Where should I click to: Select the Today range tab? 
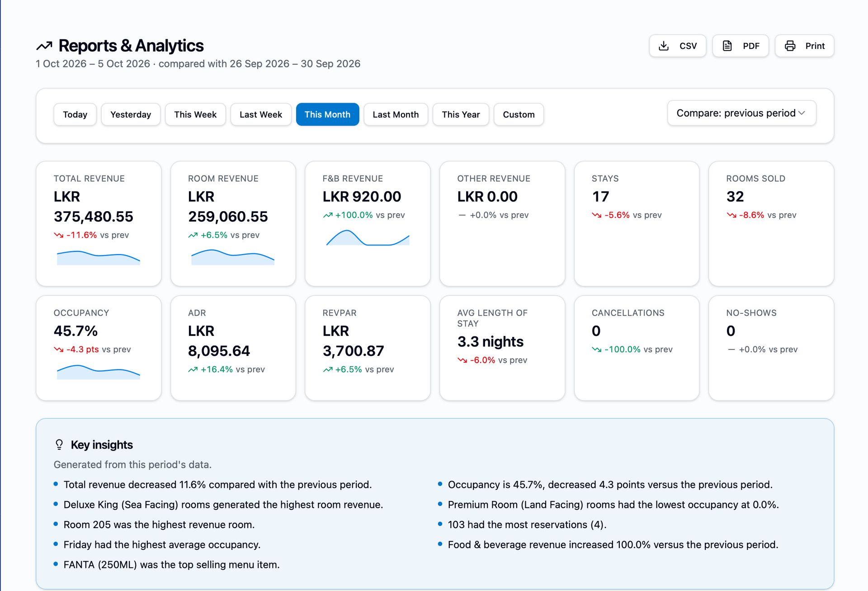pos(75,114)
